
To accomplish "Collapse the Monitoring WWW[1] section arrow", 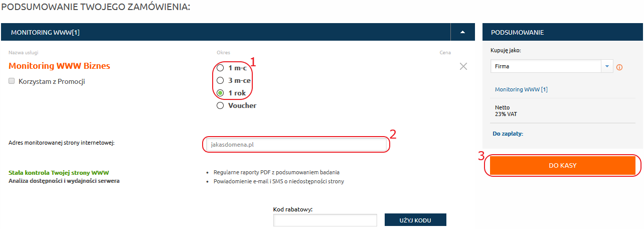I will [x=462, y=33].
